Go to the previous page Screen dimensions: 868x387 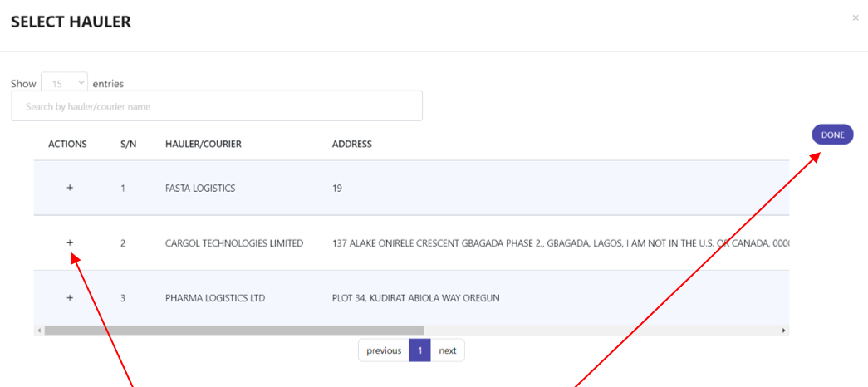point(384,350)
